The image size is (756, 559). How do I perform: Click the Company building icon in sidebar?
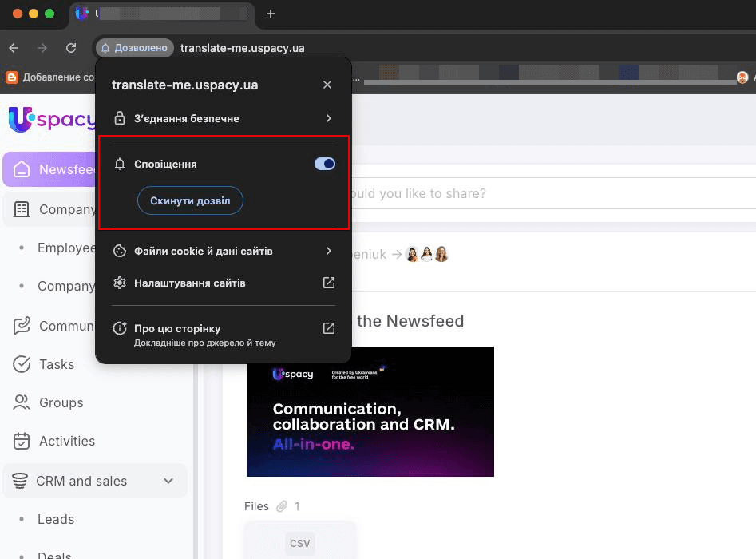(20, 208)
